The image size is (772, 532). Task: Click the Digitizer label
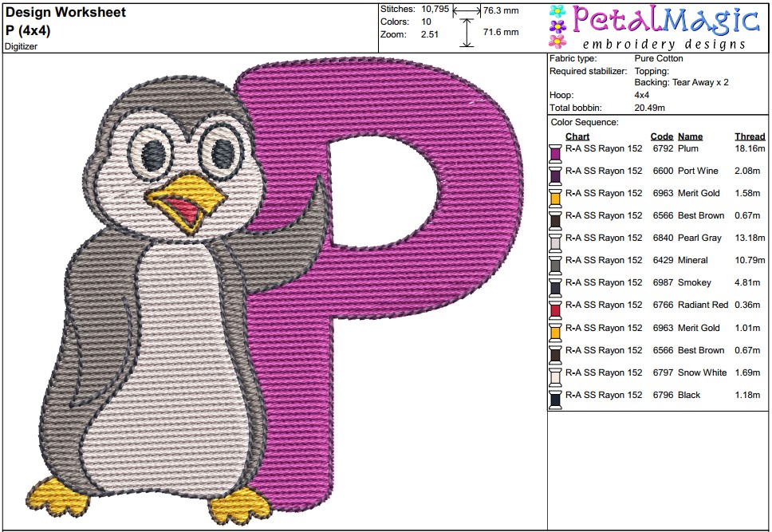22,46
